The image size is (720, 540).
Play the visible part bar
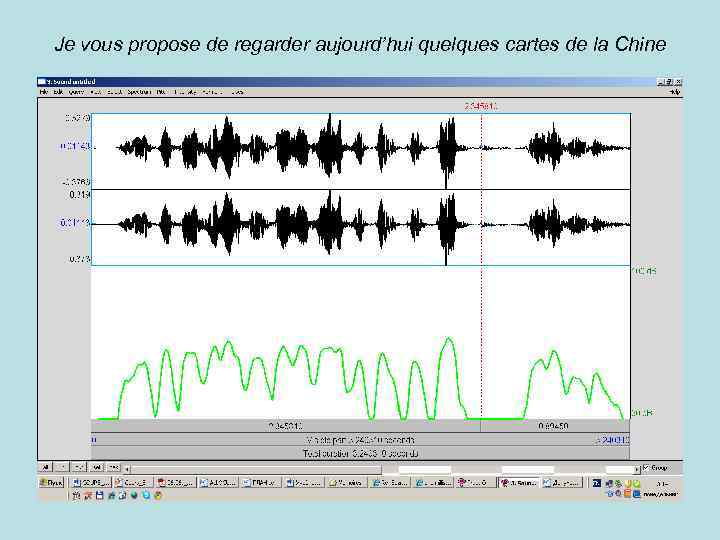[x=360, y=439]
